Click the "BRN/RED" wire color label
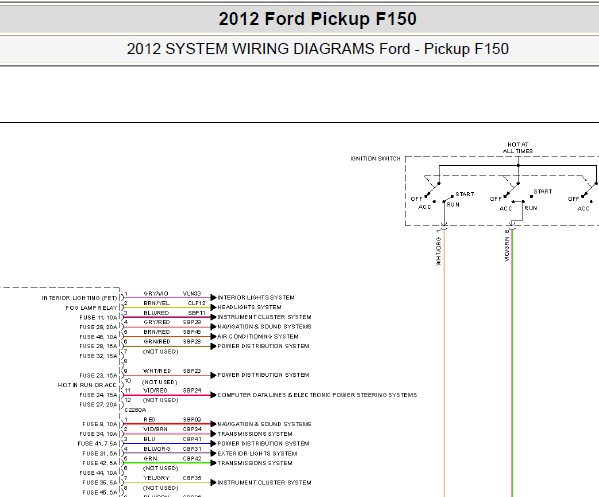This screenshot has width=599, height=497. pyautogui.click(x=157, y=332)
